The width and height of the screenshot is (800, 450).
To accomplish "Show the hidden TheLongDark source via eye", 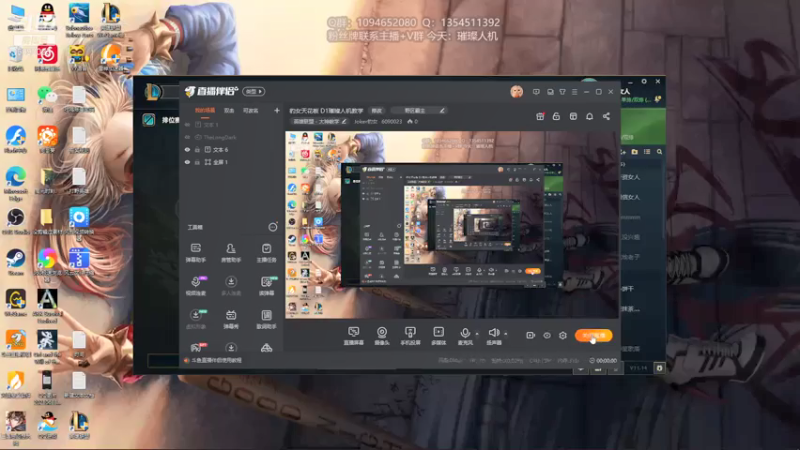I will click(x=187, y=137).
